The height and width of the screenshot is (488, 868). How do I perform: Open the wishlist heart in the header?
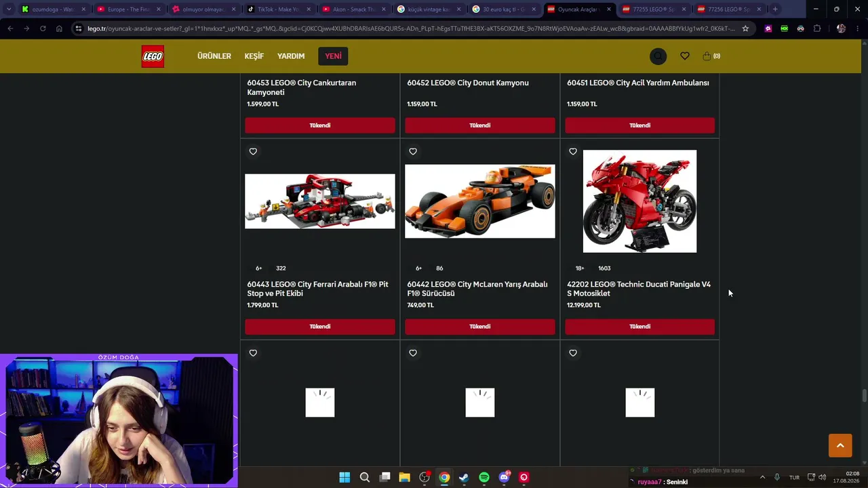pyautogui.click(x=685, y=56)
